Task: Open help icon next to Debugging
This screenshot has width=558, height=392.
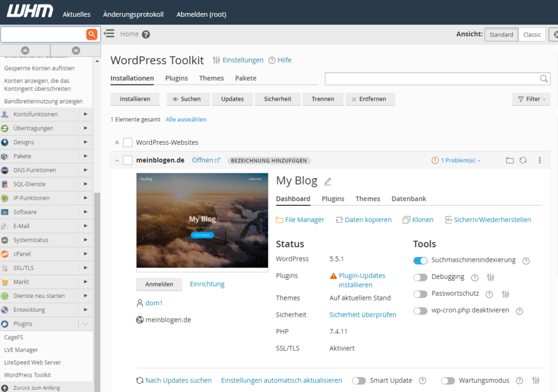Action: click(x=475, y=278)
